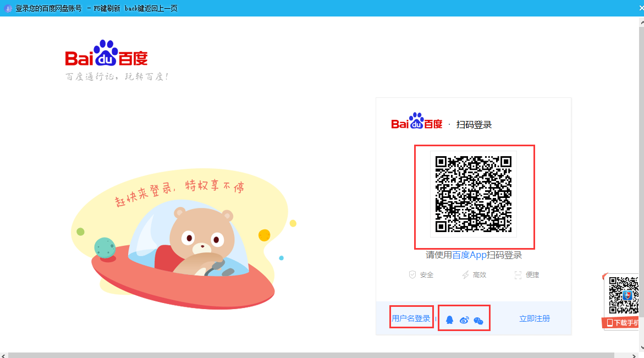Switch to 用户名登录 username login

click(x=411, y=318)
